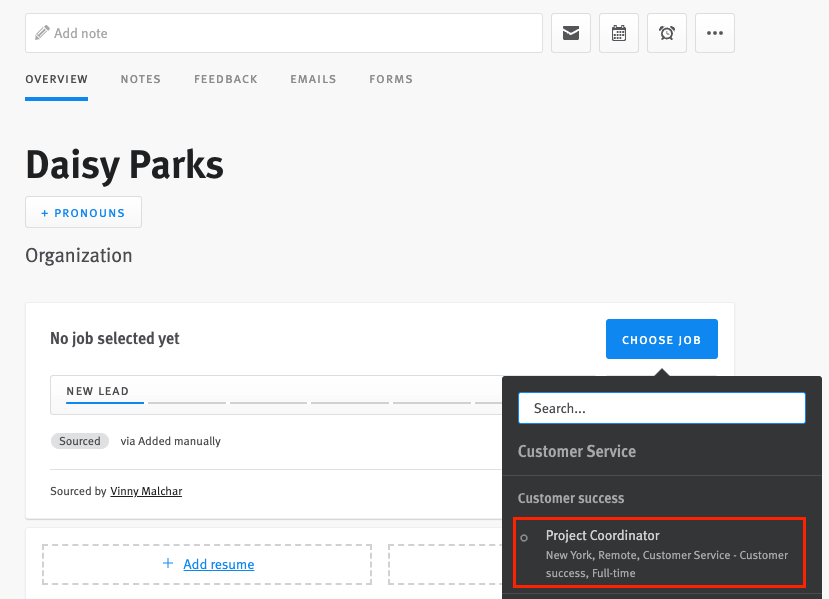Click the job Search field
Screen dimensions: 829x599
[661, 408]
